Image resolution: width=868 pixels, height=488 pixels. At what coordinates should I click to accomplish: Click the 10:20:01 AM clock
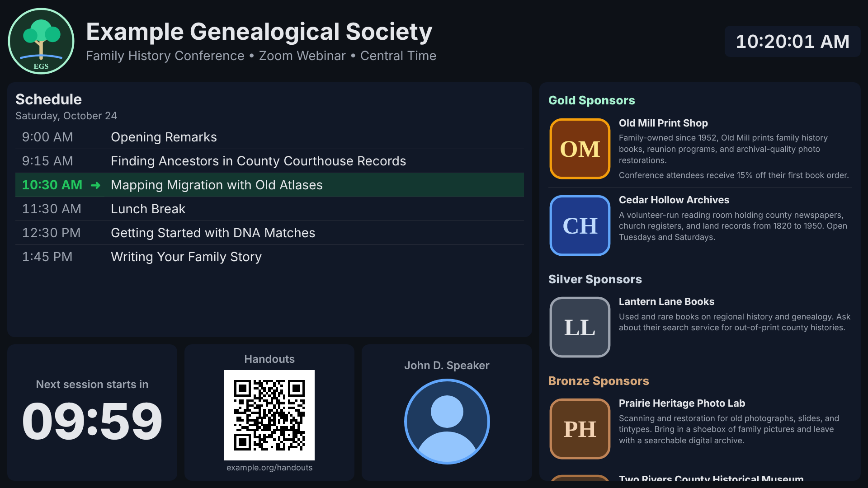pos(793,41)
